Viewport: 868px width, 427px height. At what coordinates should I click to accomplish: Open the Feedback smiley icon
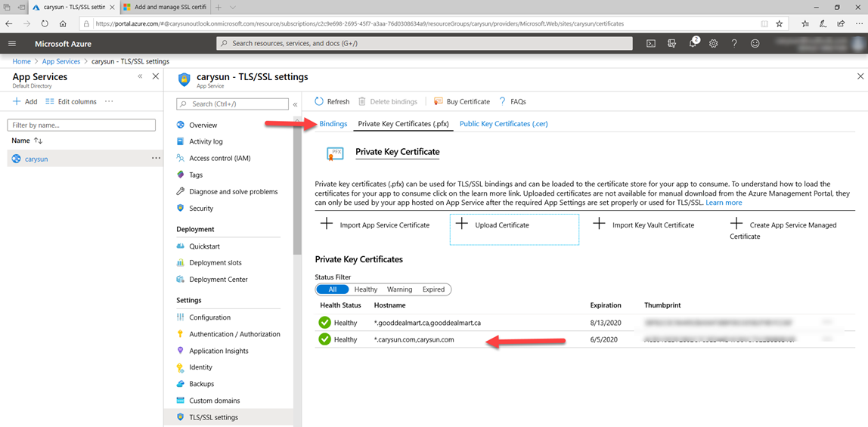(x=755, y=44)
